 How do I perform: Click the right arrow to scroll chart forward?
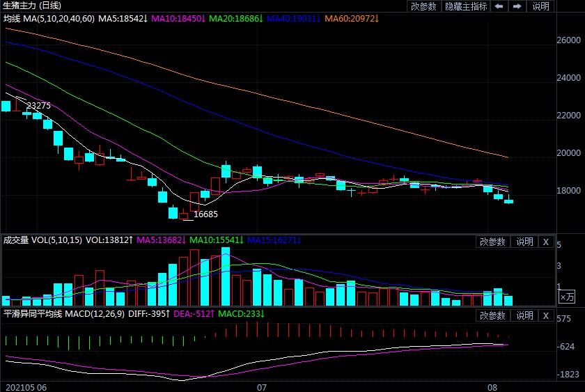tap(517, 6)
